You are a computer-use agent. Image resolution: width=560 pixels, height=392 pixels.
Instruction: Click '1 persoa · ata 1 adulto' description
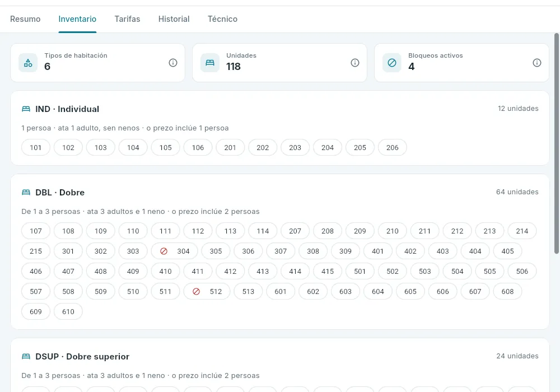pos(125,128)
